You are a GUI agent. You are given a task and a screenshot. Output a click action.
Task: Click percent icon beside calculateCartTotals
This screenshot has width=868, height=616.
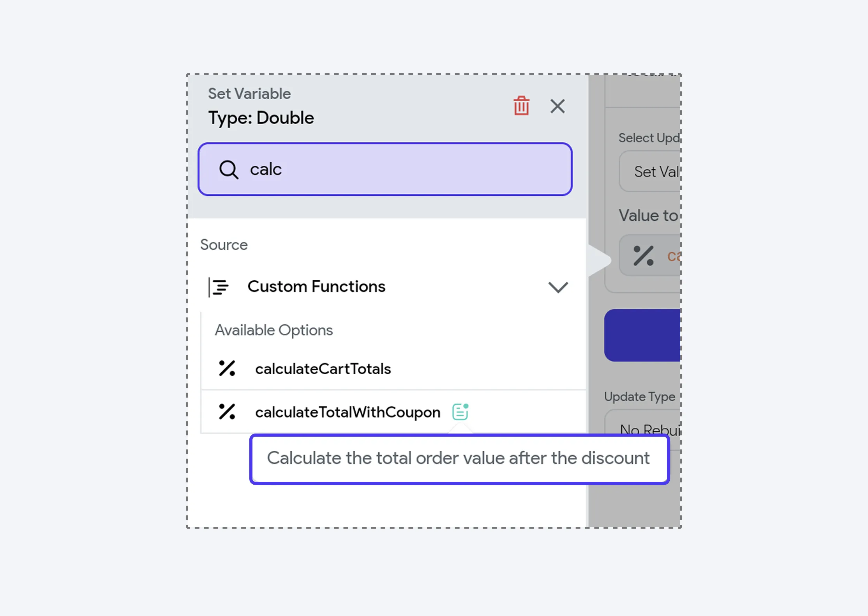point(227,368)
